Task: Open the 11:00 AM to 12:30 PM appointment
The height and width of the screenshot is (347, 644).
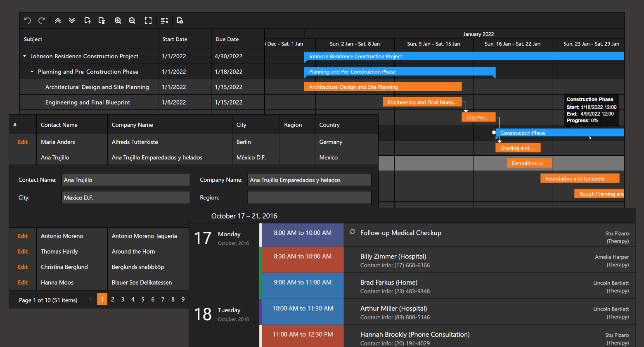Action: 303,336
